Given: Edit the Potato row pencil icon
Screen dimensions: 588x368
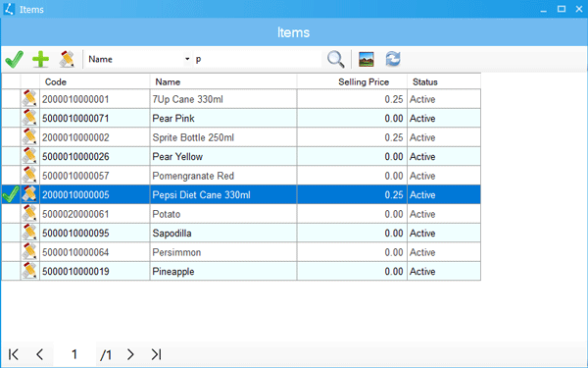Looking at the screenshot, I should pos(29,214).
